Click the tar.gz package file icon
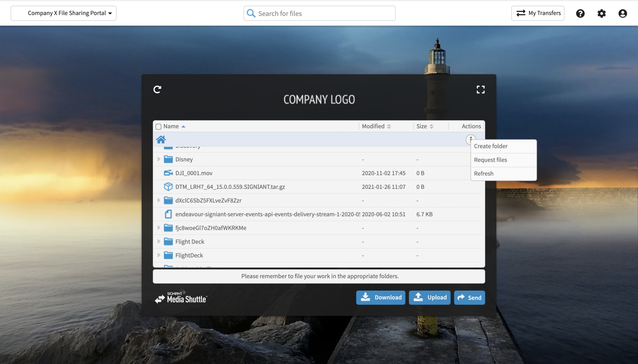 tap(168, 187)
